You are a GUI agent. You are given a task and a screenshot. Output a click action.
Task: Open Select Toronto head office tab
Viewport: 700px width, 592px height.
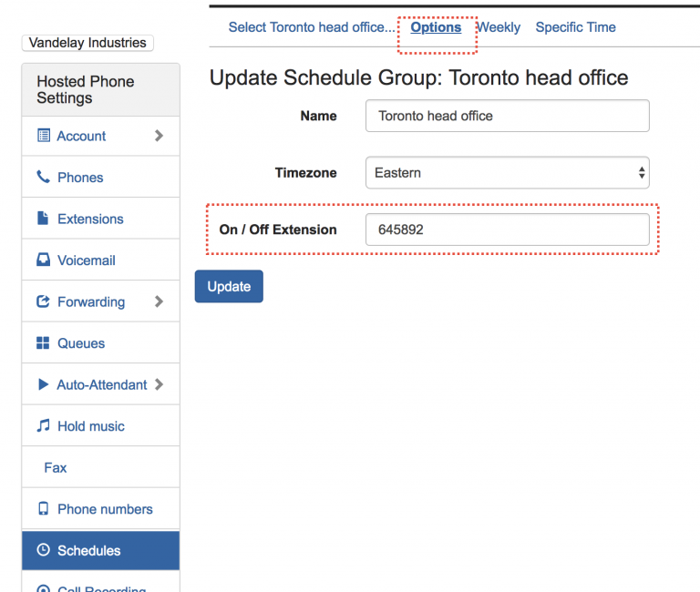coord(312,27)
